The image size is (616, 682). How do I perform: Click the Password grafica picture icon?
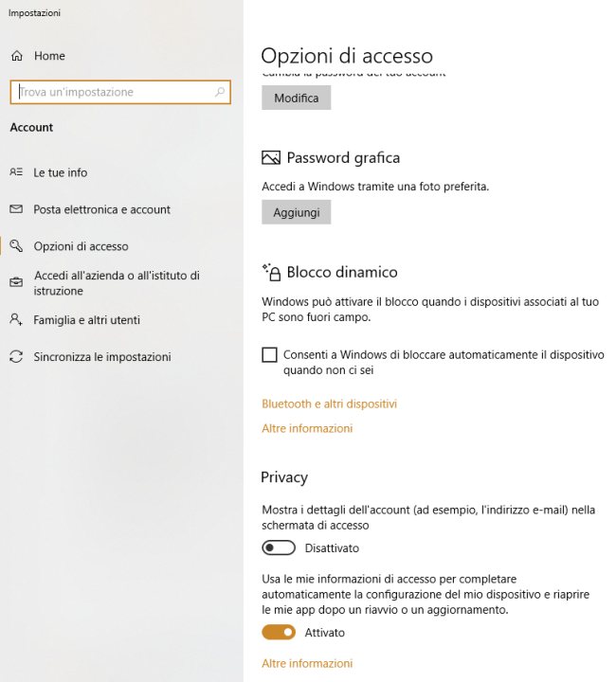271,158
